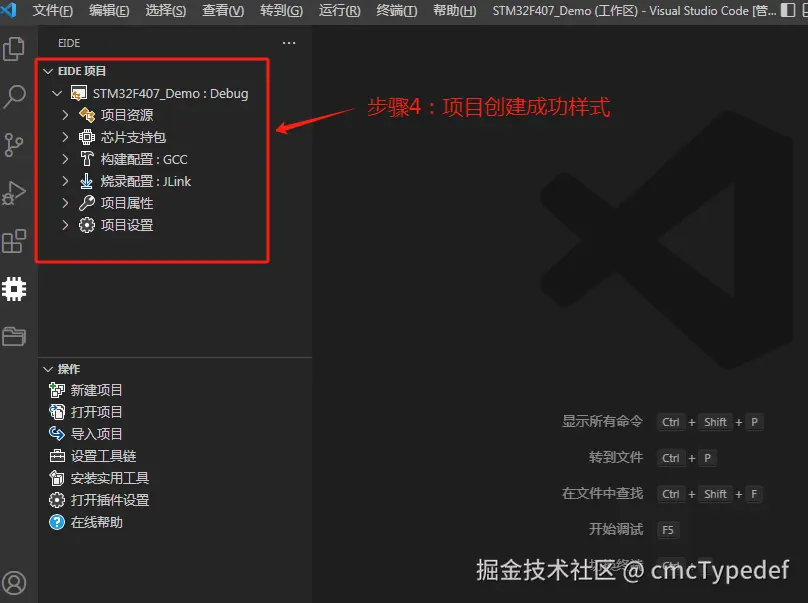
Task: Collapse the STM32F407_Demo project node
Action: click(57, 93)
